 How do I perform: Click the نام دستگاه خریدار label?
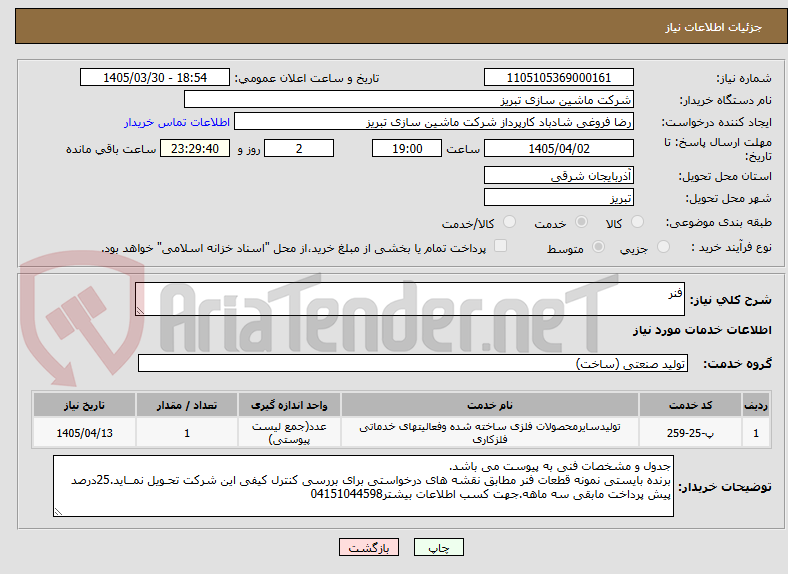click(x=726, y=101)
